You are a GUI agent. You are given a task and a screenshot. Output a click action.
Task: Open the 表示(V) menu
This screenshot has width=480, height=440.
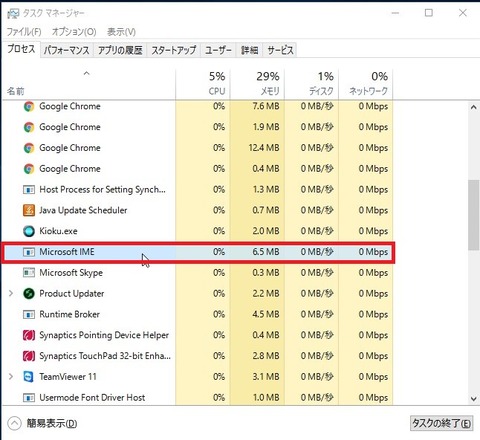click(x=121, y=32)
